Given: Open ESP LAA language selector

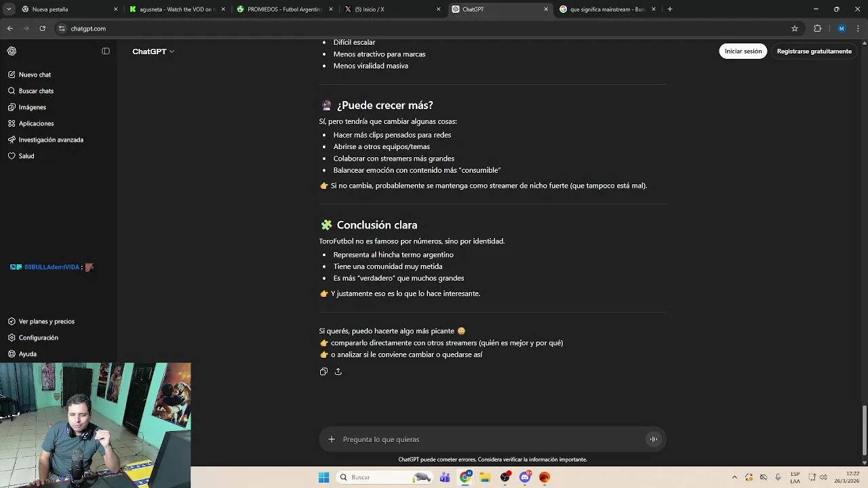Looking at the screenshot, I should [x=795, y=477].
